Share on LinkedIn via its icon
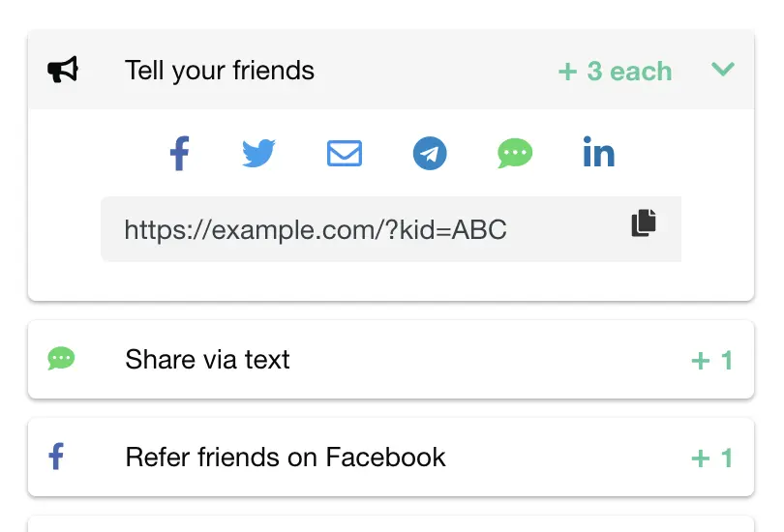The width and height of the screenshot is (784, 532). [599, 153]
